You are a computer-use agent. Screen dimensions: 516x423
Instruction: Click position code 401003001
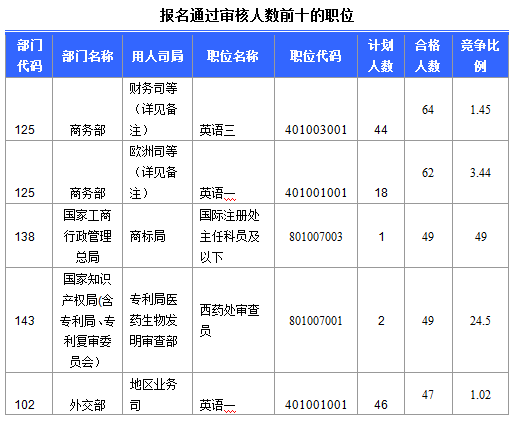click(x=316, y=129)
